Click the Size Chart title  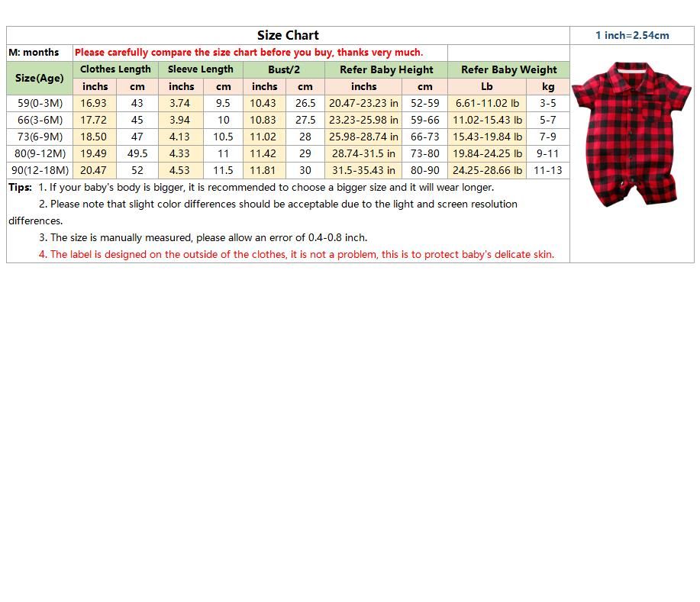(x=288, y=35)
